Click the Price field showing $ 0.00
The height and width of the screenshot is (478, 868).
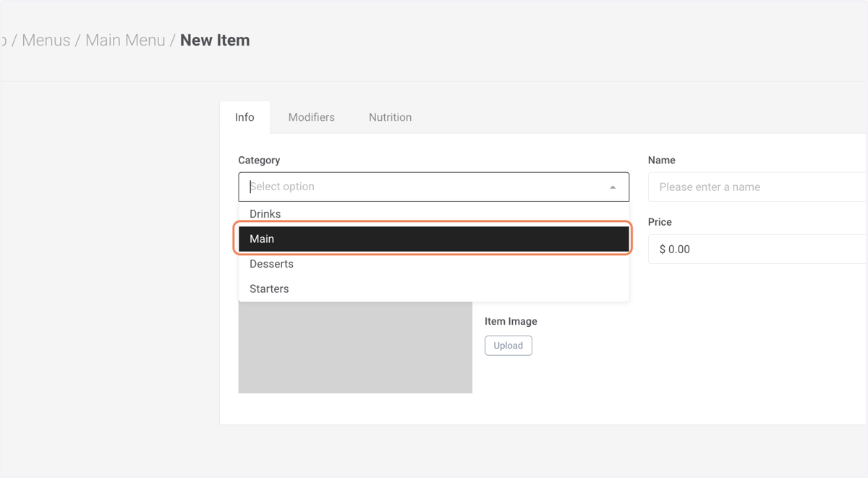pyautogui.click(x=758, y=249)
